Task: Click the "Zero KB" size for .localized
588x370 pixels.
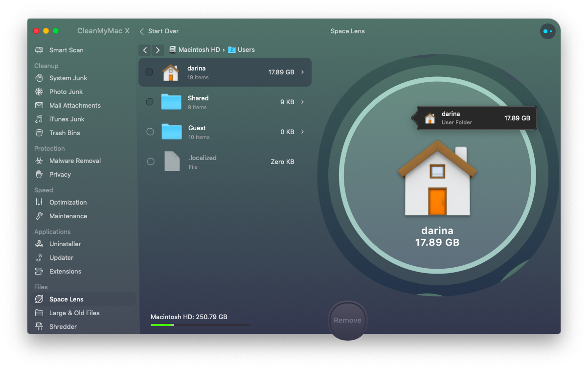Action: tap(282, 162)
